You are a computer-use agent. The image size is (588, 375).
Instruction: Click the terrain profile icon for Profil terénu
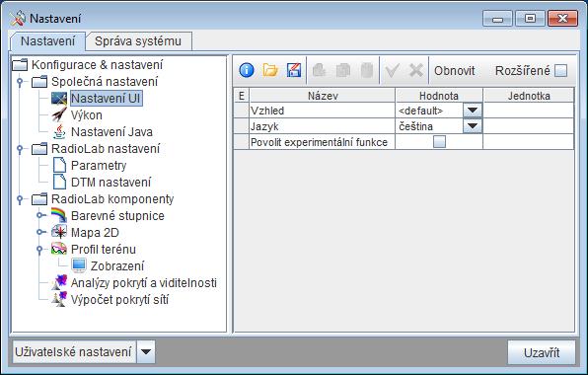point(59,249)
